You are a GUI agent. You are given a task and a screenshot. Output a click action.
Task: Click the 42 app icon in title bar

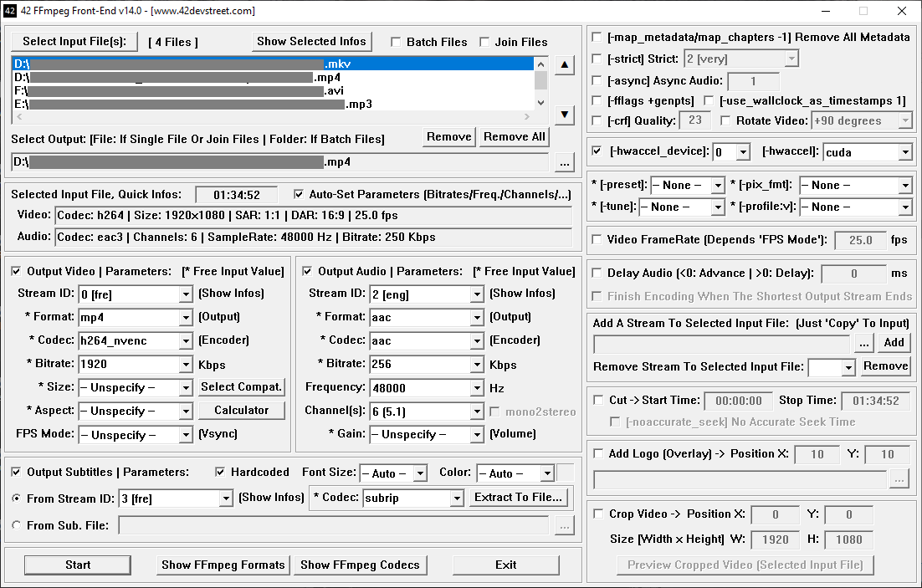[9, 11]
